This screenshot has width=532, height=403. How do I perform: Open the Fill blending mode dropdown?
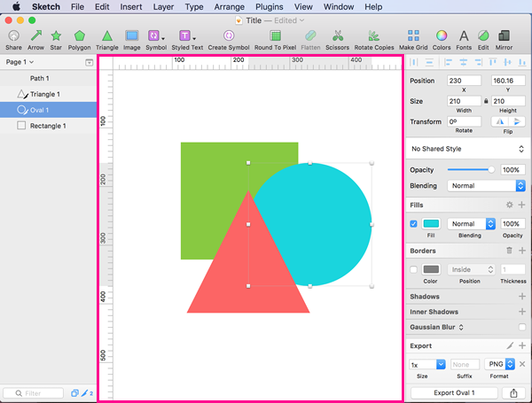click(472, 224)
